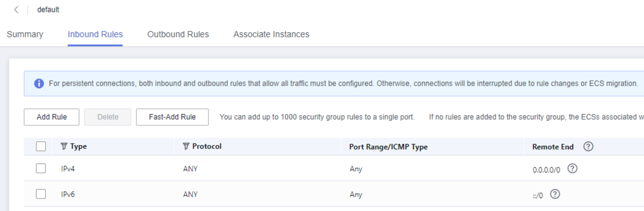Screen dimensions: 644x211
Task: Click the "default" security group name
Action: click(x=48, y=10)
